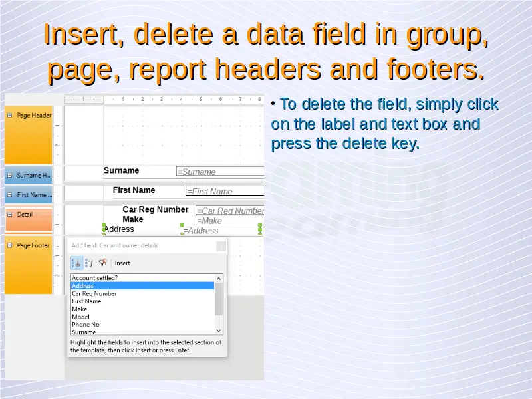Select the '=Surname' text box

pyautogui.click(x=220, y=172)
